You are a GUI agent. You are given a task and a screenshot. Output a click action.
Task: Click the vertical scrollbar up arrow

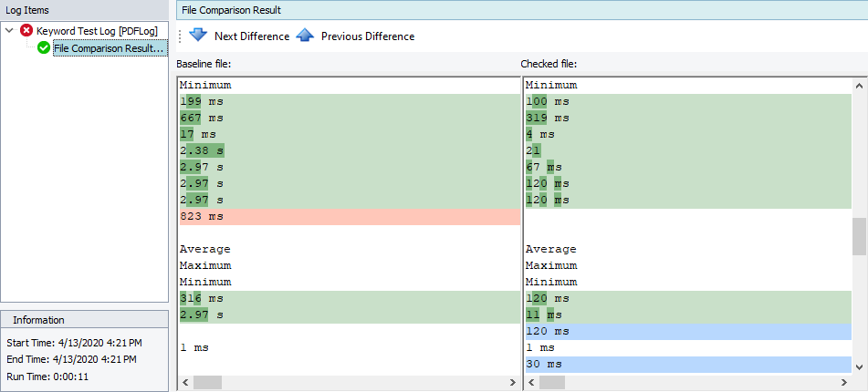[859, 85]
